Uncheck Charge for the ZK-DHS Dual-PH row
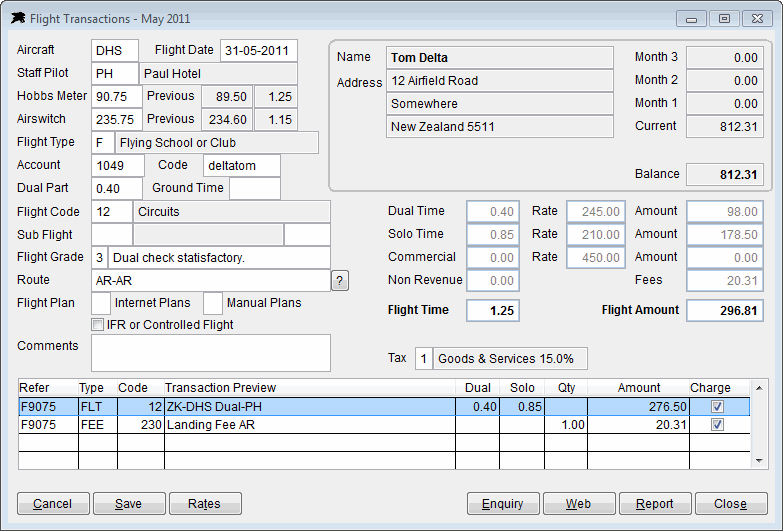Screen dimensions: 783x531 (x=717, y=407)
